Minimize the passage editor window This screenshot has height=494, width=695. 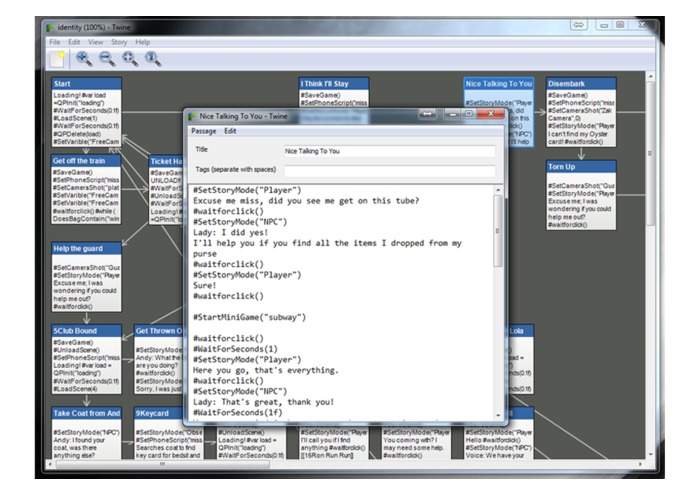pyautogui.click(x=453, y=114)
